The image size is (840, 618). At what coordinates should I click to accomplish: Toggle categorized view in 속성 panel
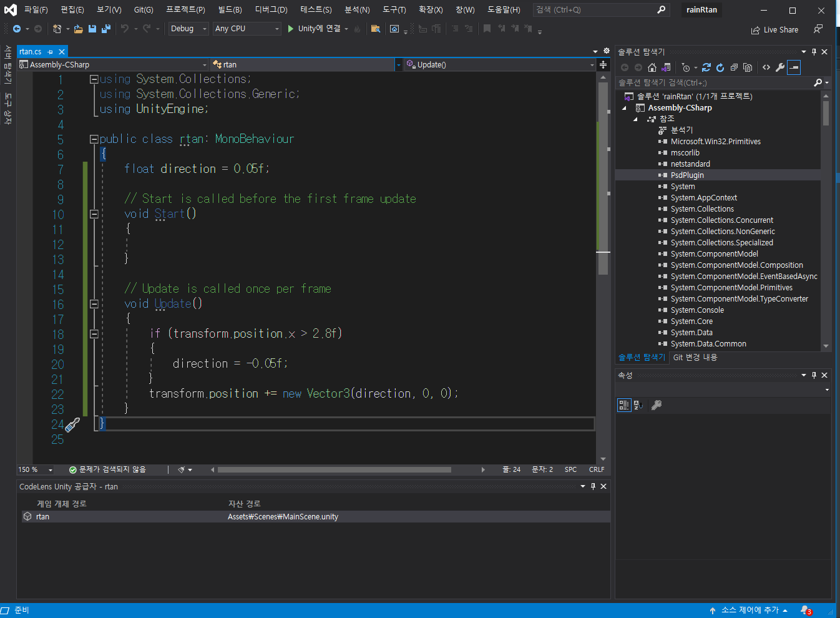click(x=624, y=405)
